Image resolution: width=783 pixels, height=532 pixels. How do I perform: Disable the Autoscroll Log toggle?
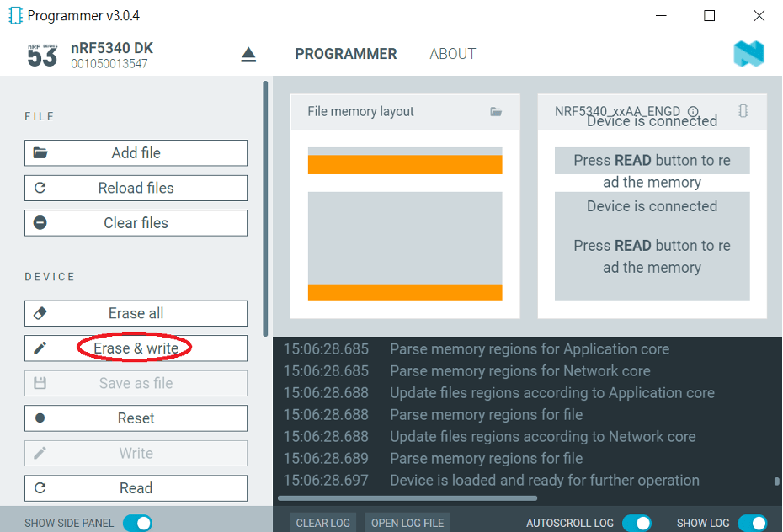(637, 523)
